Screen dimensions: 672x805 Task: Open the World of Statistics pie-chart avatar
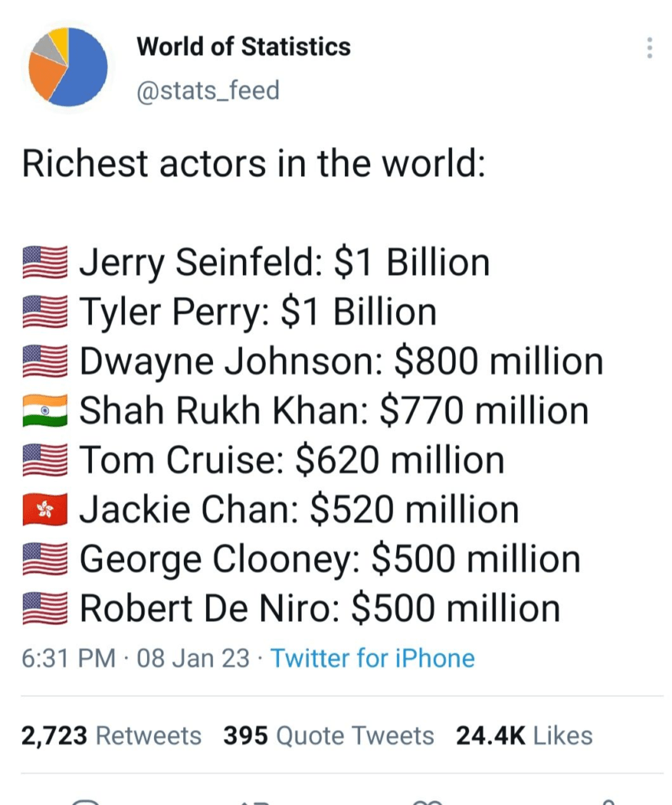click(x=68, y=67)
